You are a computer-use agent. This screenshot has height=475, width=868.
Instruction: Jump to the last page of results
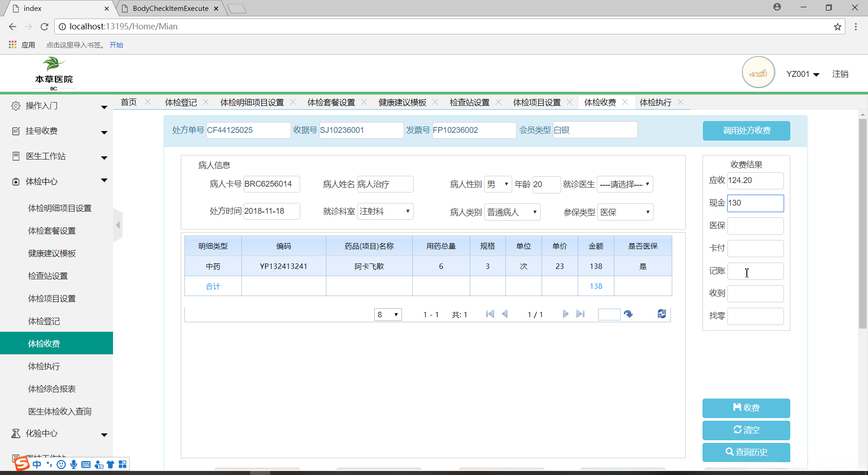coord(581,314)
